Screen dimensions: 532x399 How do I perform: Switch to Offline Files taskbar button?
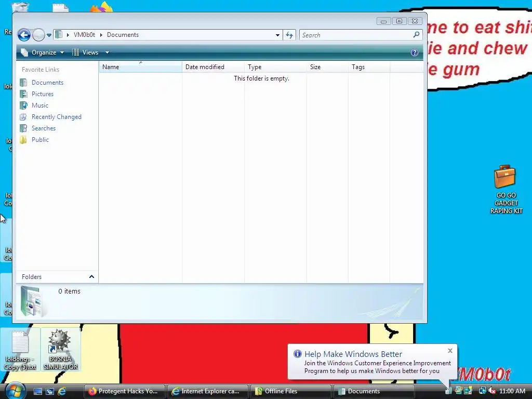tap(290, 391)
